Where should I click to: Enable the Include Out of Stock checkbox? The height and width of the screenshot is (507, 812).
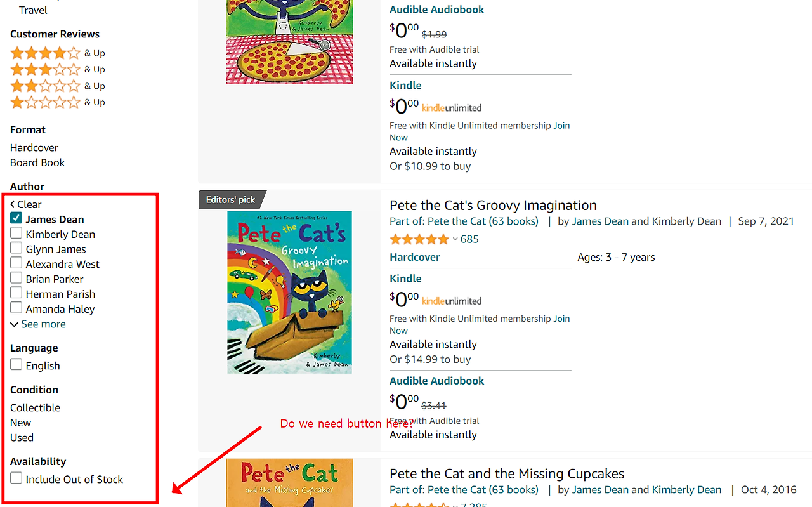(16, 478)
